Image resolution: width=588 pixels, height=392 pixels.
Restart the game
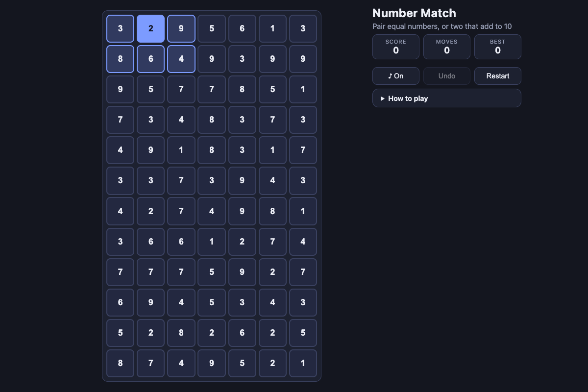[498, 76]
